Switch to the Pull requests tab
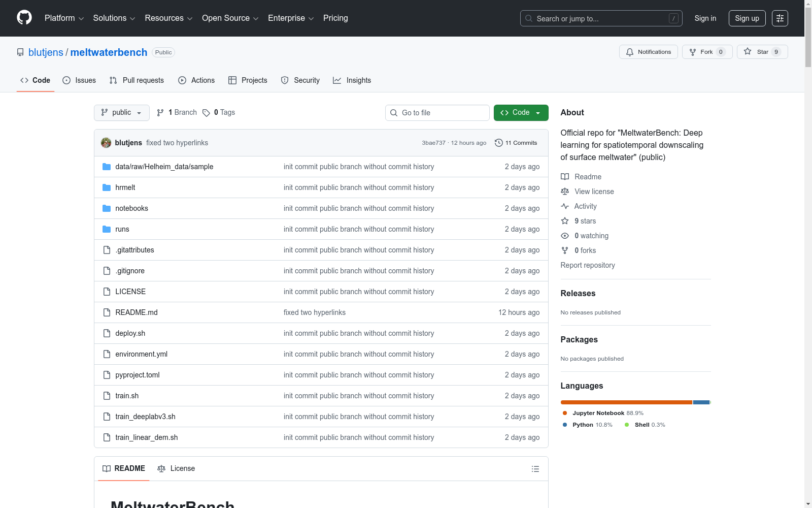This screenshot has width=812, height=508. 137,80
